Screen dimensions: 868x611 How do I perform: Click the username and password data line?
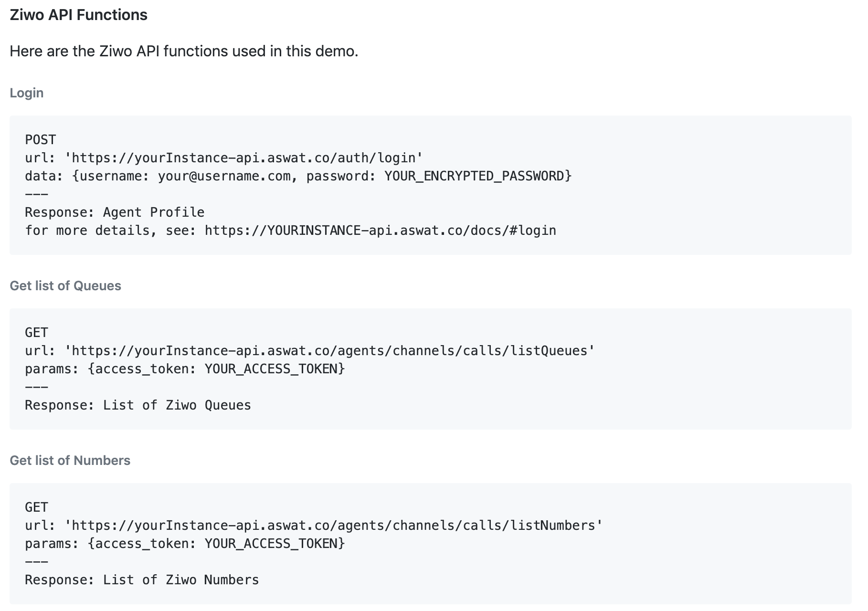click(298, 176)
